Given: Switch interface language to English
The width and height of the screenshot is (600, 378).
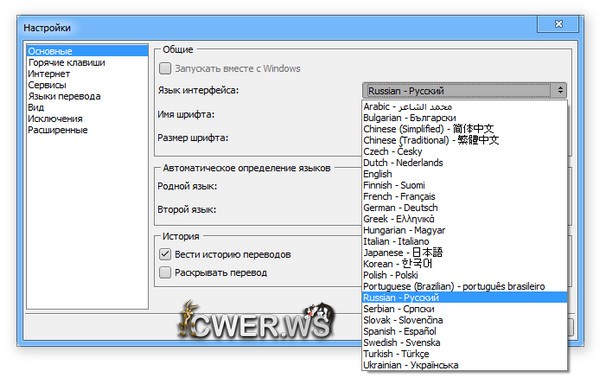Looking at the screenshot, I should point(464,174).
